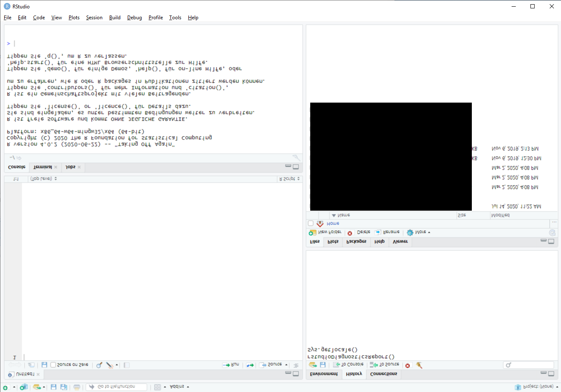
Task: Create a new script with the new file icon
Action: tap(6, 387)
